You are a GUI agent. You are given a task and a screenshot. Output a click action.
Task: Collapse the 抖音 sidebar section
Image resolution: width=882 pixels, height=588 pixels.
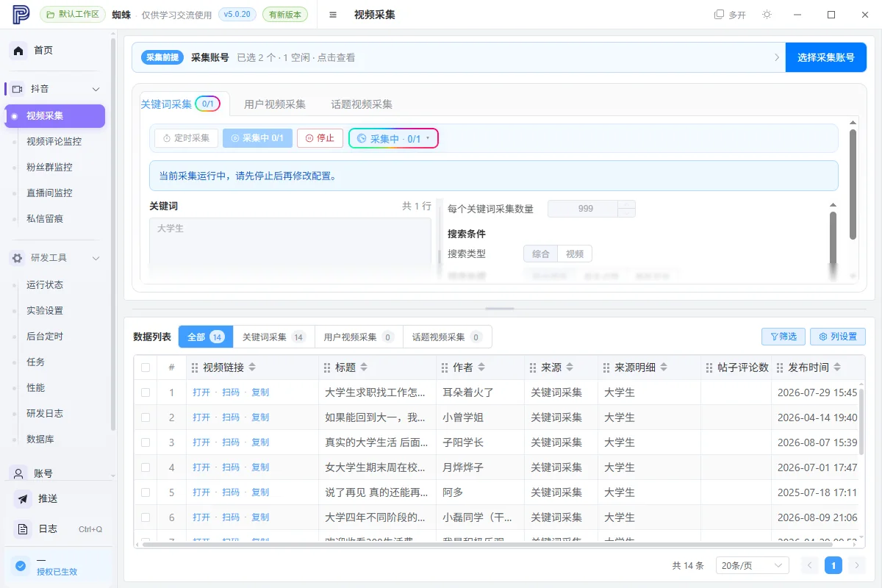coord(96,89)
